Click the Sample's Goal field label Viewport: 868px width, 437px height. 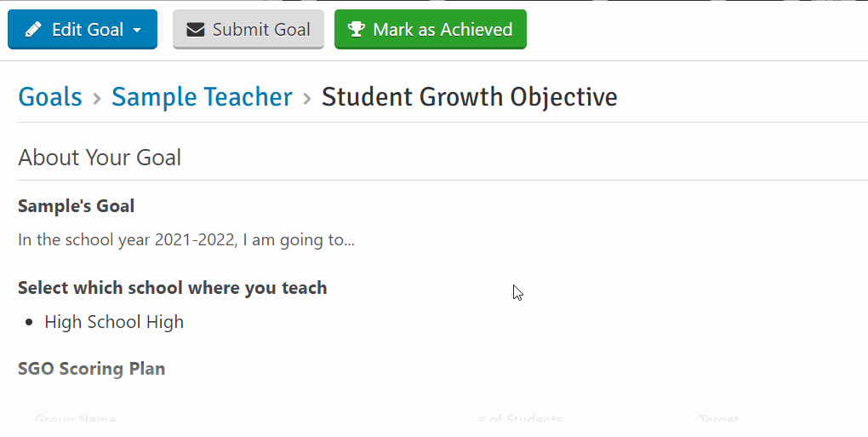pos(77,206)
